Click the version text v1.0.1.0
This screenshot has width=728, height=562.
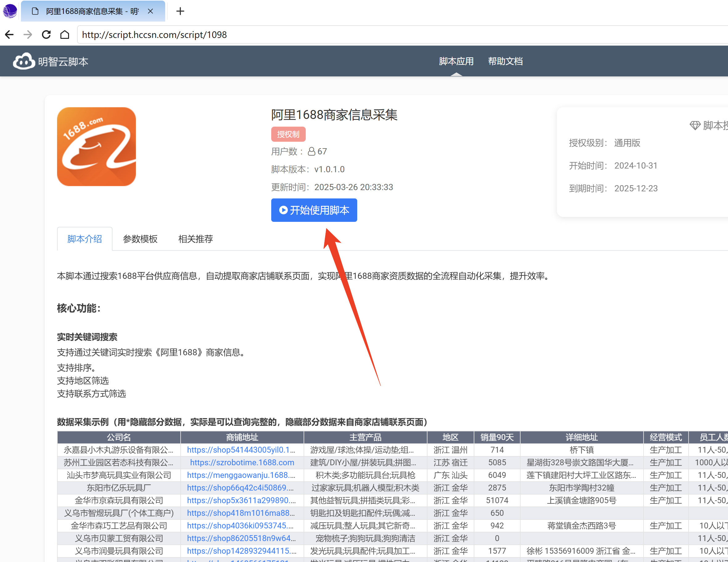click(329, 169)
